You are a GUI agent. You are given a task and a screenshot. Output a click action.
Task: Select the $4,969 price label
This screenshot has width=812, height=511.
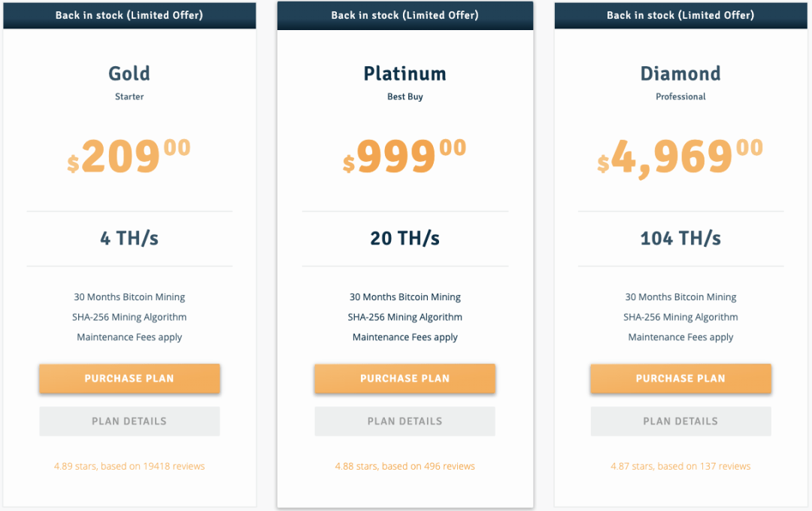680,157
